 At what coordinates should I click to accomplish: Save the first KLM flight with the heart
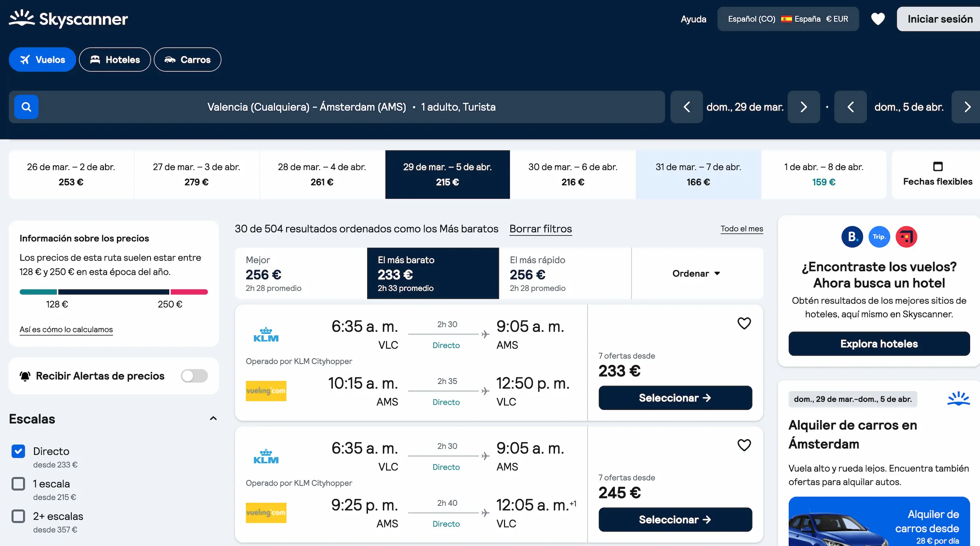744,323
